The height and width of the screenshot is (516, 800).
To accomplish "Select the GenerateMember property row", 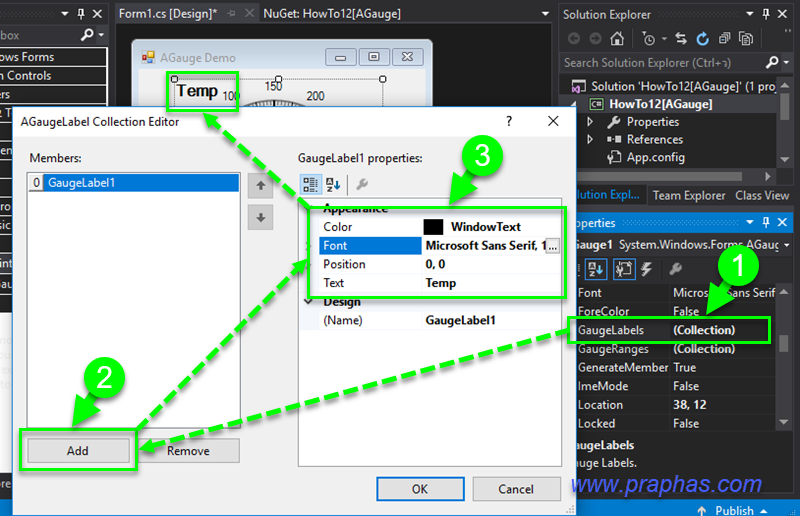I will point(676,367).
